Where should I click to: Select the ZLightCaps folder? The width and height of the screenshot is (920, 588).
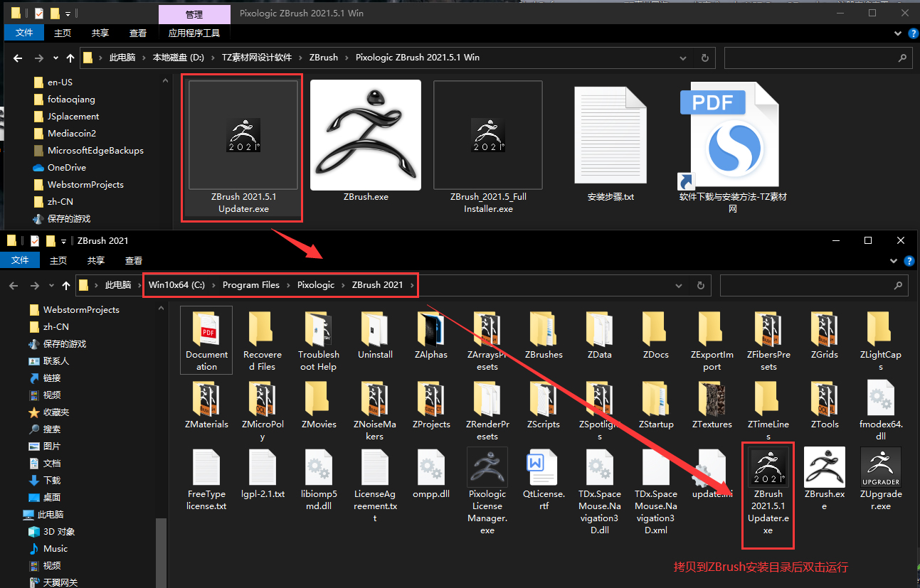(x=881, y=341)
